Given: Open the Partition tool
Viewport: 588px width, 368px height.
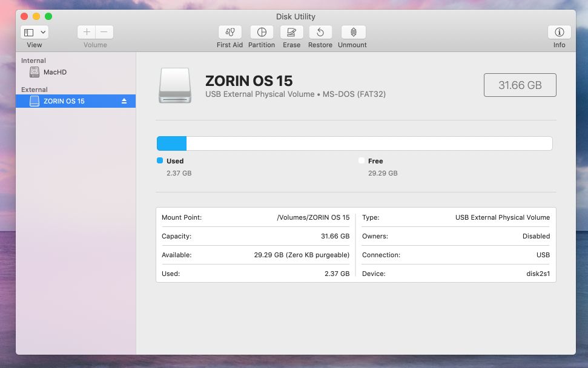Looking at the screenshot, I should click(262, 33).
